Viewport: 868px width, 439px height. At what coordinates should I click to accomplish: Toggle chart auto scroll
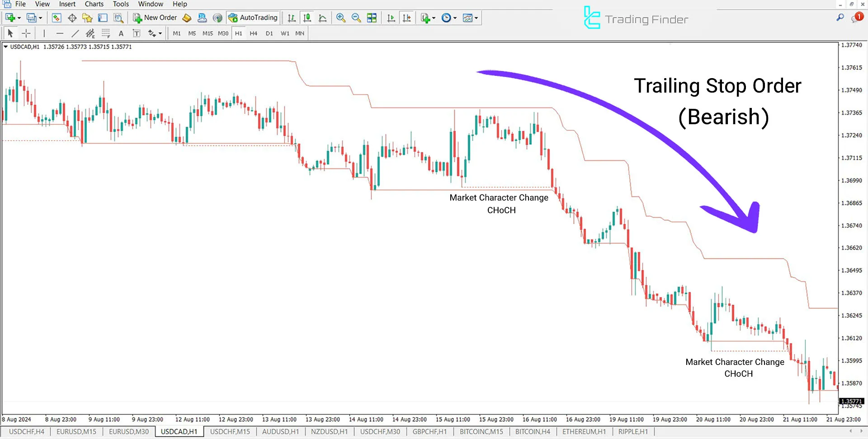tap(391, 18)
